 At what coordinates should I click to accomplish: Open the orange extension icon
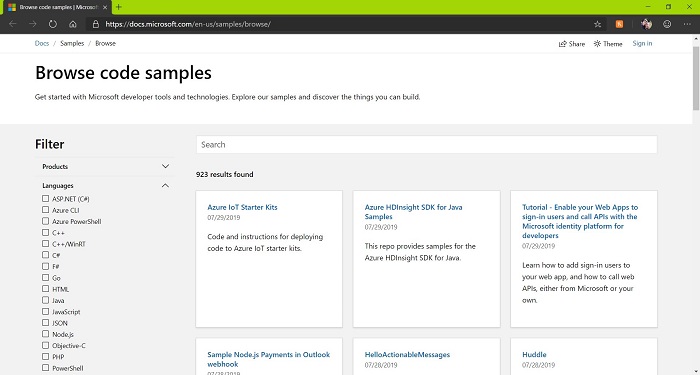[x=619, y=24]
